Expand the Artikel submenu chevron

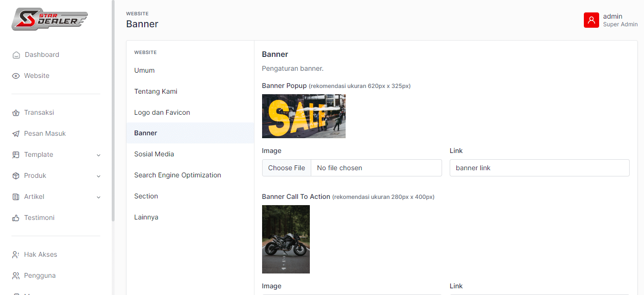[x=99, y=197]
